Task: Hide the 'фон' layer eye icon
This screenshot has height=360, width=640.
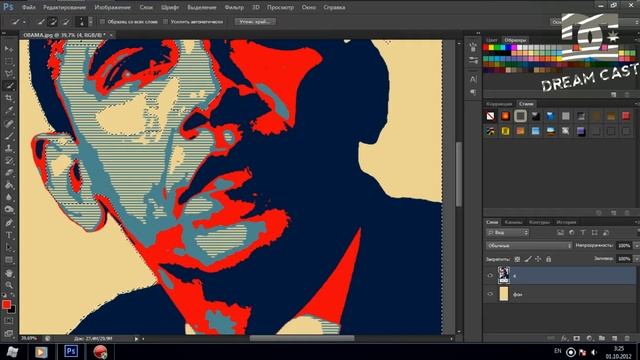Action: tap(490, 294)
